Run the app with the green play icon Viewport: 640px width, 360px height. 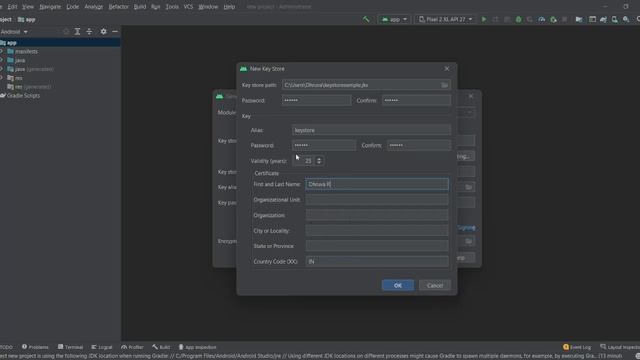[x=484, y=19]
